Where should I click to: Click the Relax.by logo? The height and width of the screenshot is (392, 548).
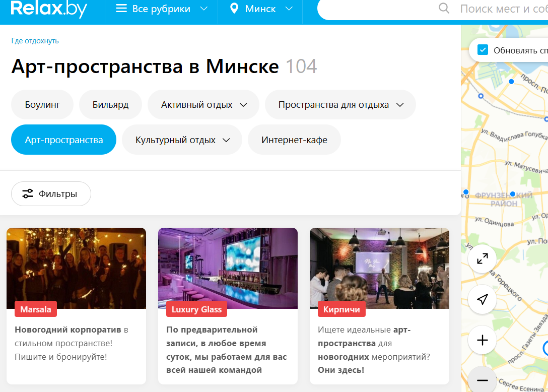coord(49,9)
